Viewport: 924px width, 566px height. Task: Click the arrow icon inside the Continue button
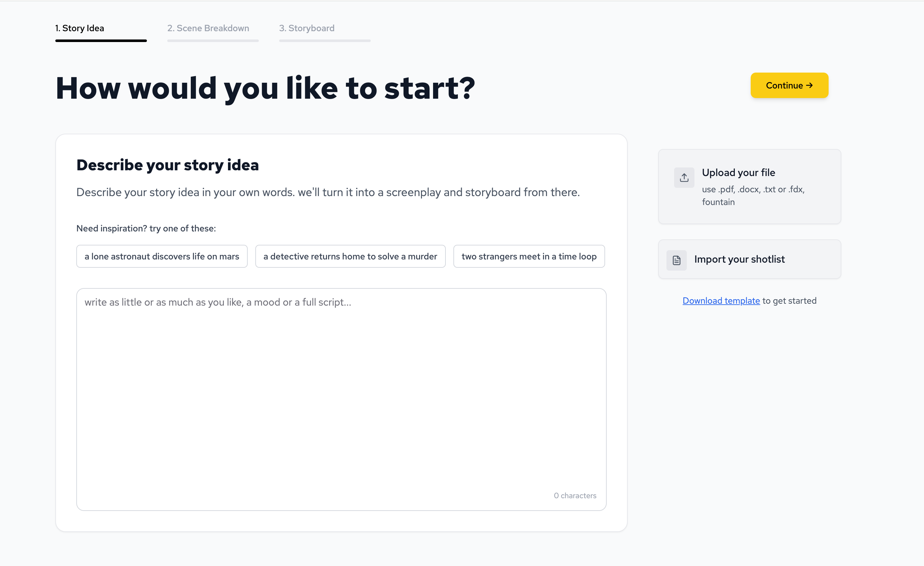click(x=810, y=85)
